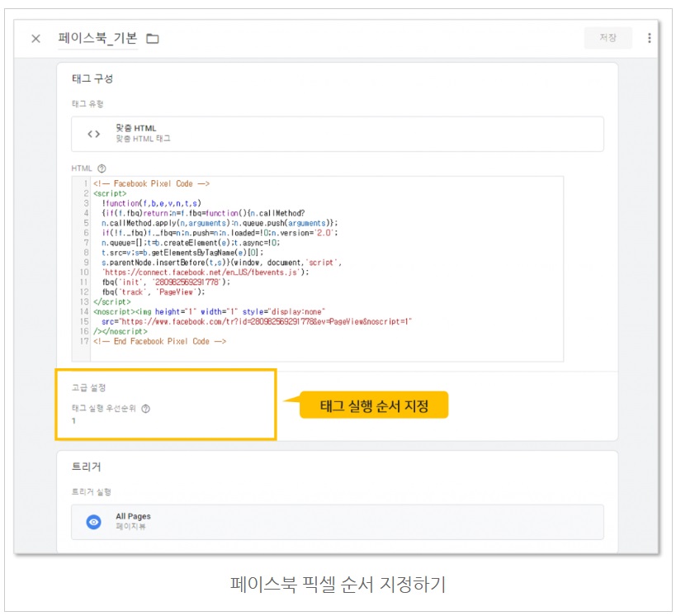Click the 태그 구성 heading
The width and height of the screenshot is (676, 616).
[x=92, y=79]
